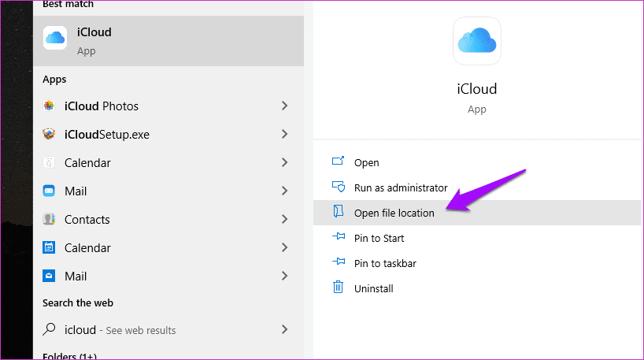
Task: Expand options for iCloud Photos
Action: [285, 106]
